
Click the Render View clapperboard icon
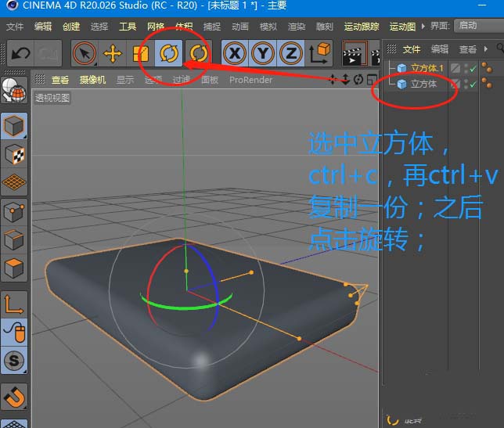pyautogui.click(x=355, y=53)
